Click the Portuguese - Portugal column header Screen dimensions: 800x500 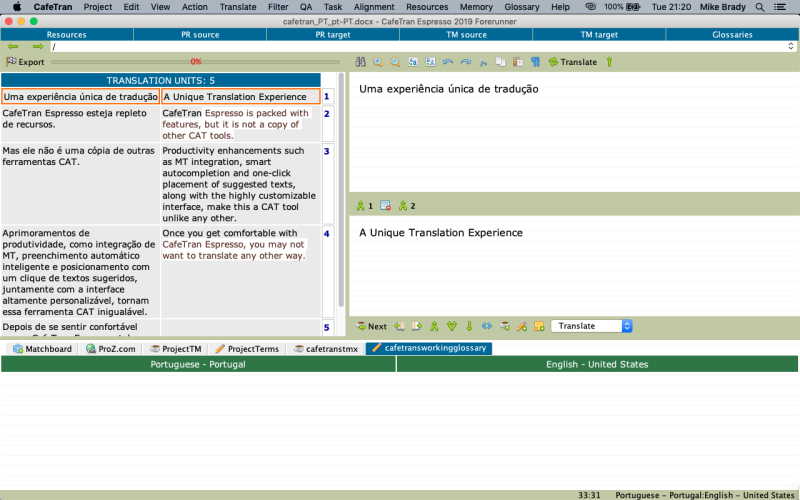(x=198, y=364)
